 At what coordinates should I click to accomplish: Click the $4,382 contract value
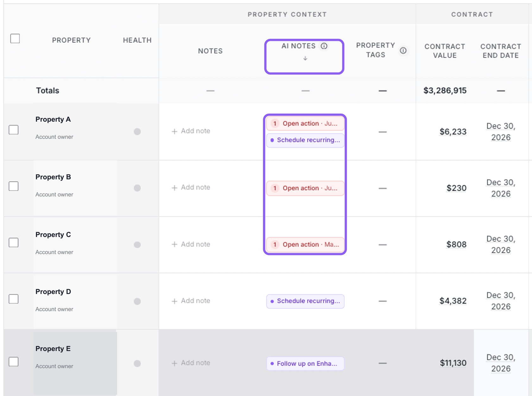(x=453, y=301)
